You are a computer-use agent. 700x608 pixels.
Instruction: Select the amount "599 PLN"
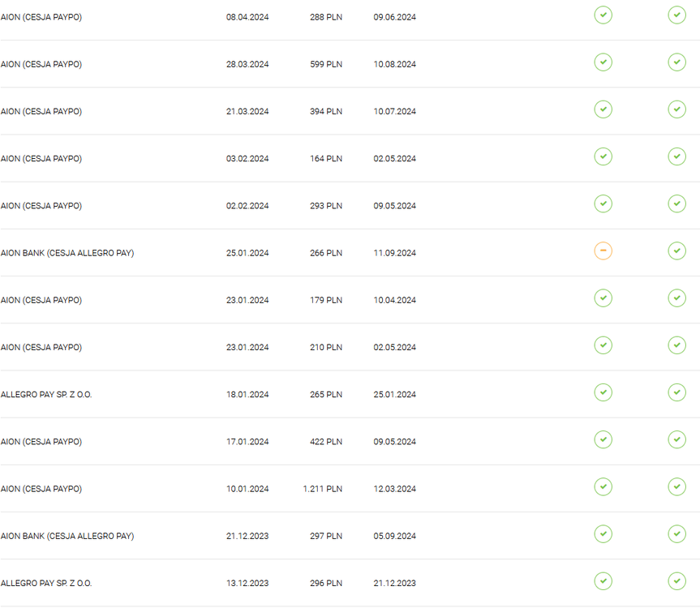click(x=326, y=64)
